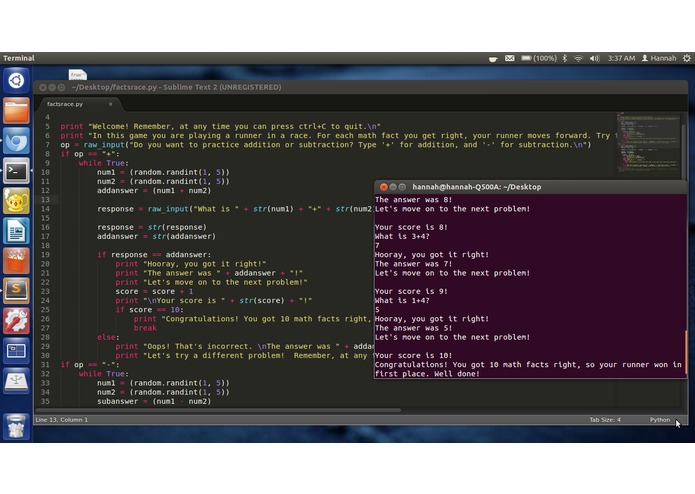Click line number 28 beside 'else:'
The width and height of the screenshot is (695, 494).
coord(45,337)
